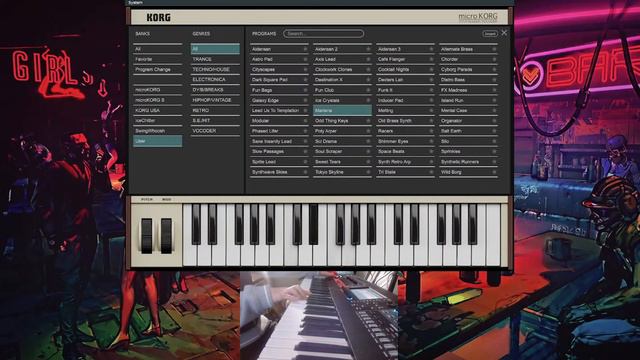Click favorite circle beside Poly Arper
This screenshot has height=360, width=640.
click(x=368, y=131)
